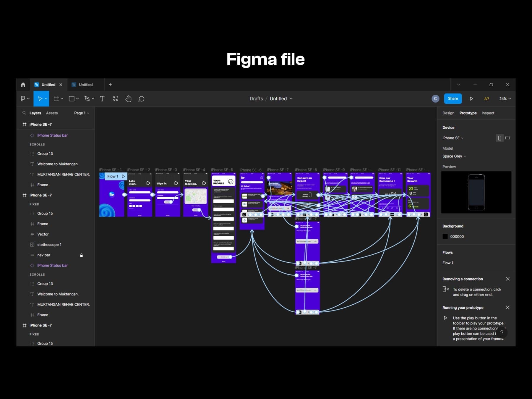Close the active Untitled tab

pos(61,85)
